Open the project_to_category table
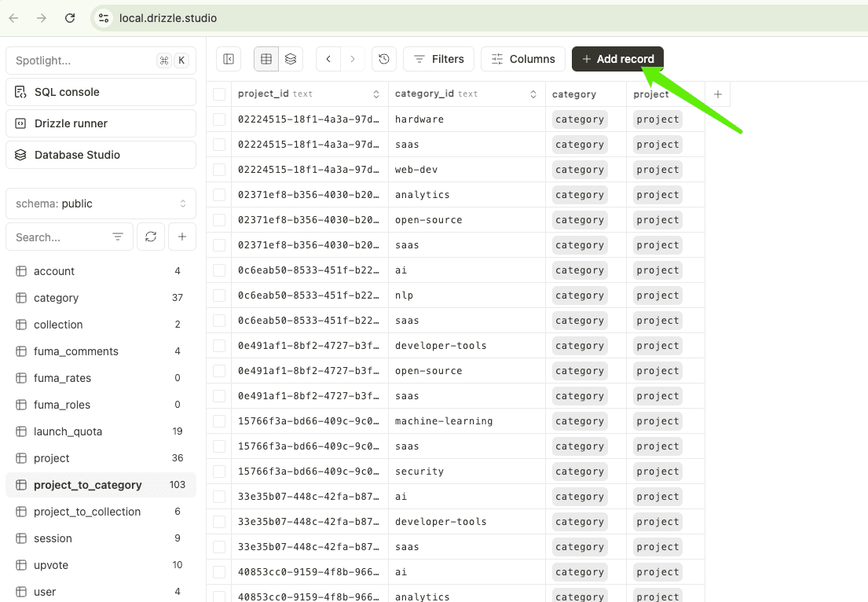The height and width of the screenshot is (602, 868). (x=101, y=485)
